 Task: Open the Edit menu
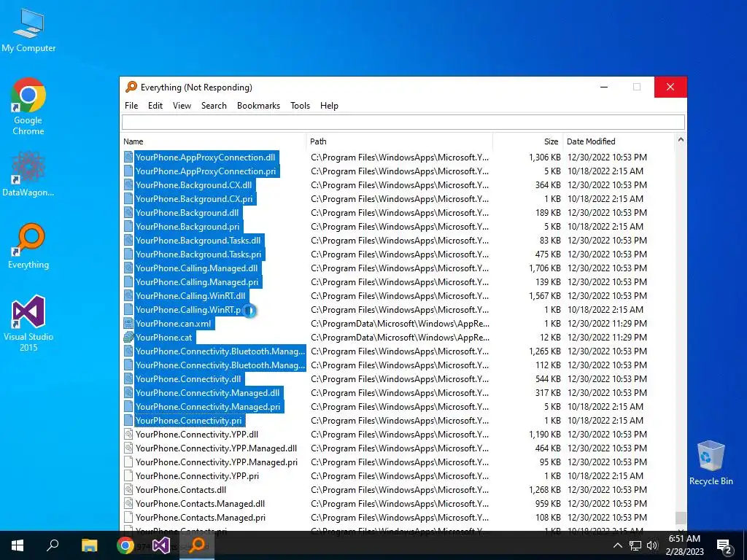click(x=155, y=106)
